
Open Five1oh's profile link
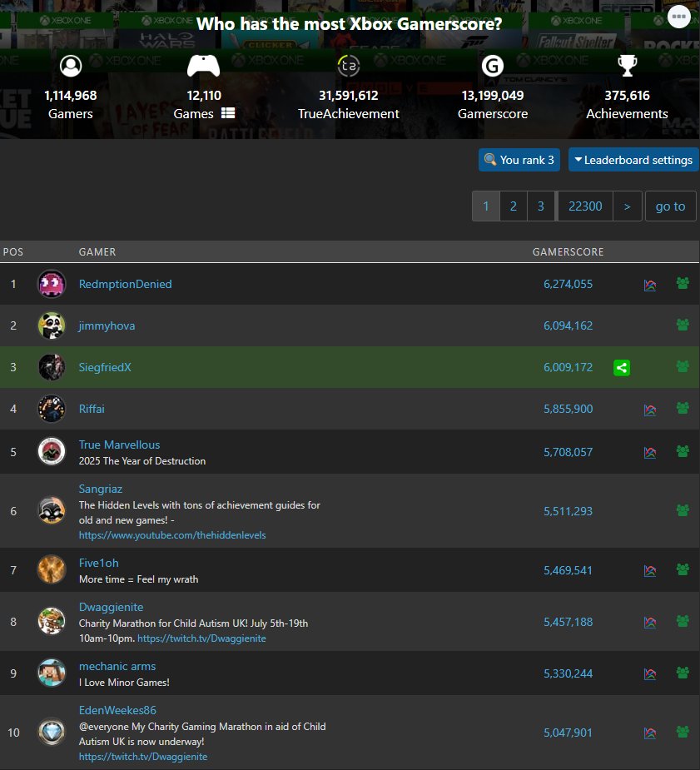click(99, 563)
